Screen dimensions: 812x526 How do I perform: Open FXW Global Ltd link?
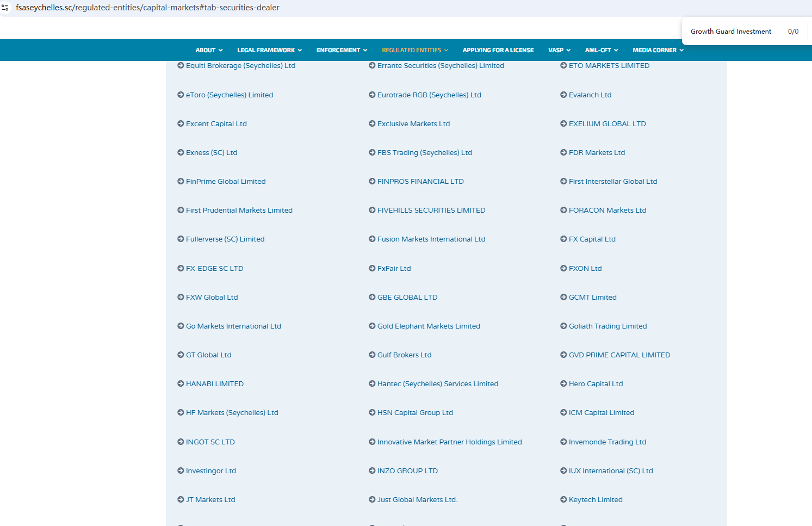point(212,297)
